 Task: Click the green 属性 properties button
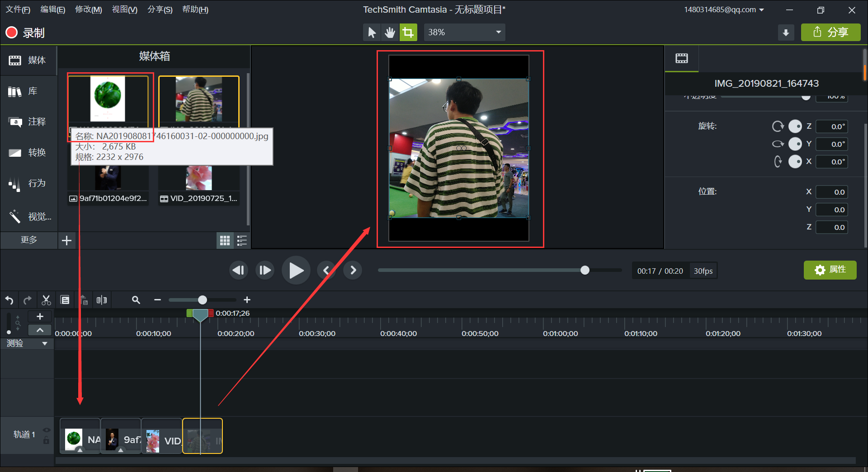830,270
